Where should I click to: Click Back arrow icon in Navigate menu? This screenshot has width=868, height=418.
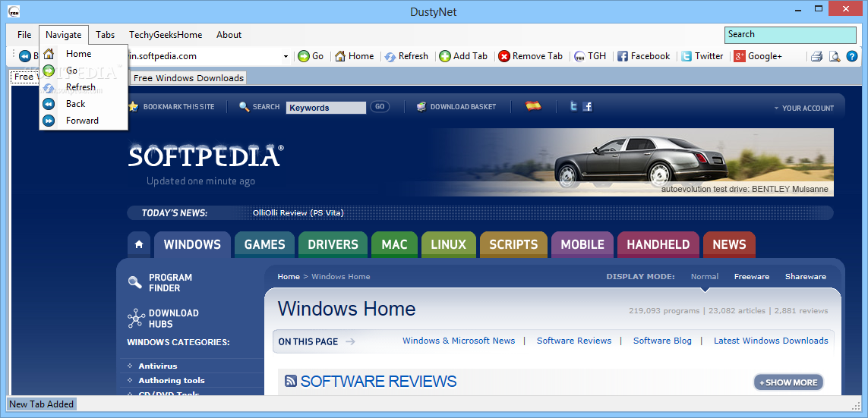[49, 104]
